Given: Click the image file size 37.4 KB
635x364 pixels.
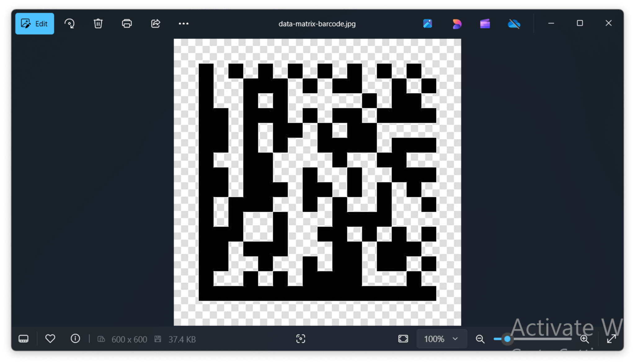Looking at the screenshot, I should (x=182, y=339).
